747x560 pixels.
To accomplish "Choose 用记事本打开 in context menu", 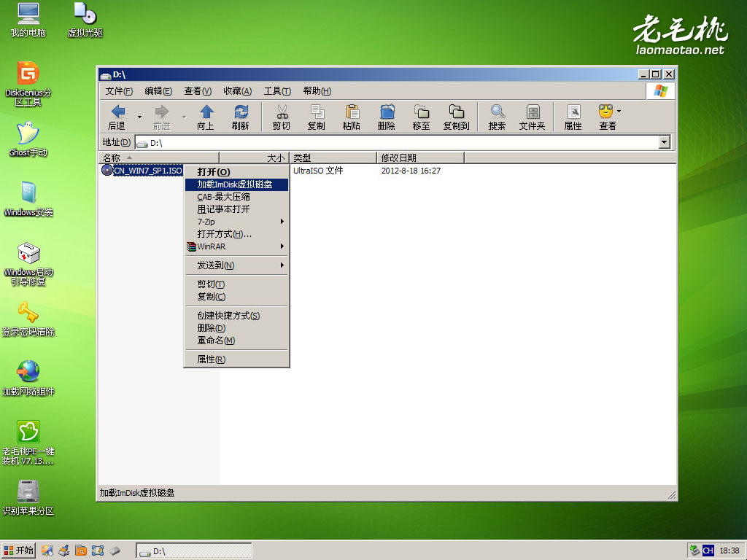I will pos(237,209).
